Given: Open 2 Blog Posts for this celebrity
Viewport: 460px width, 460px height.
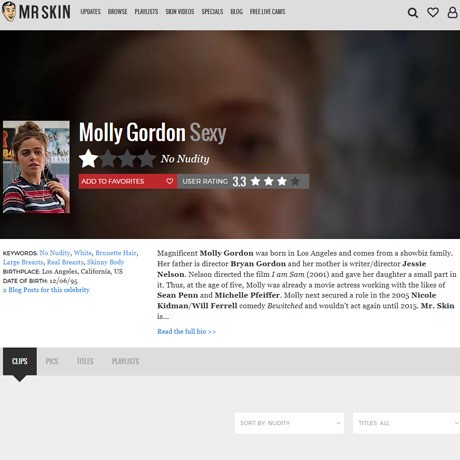Looking at the screenshot, I should pos(46,290).
